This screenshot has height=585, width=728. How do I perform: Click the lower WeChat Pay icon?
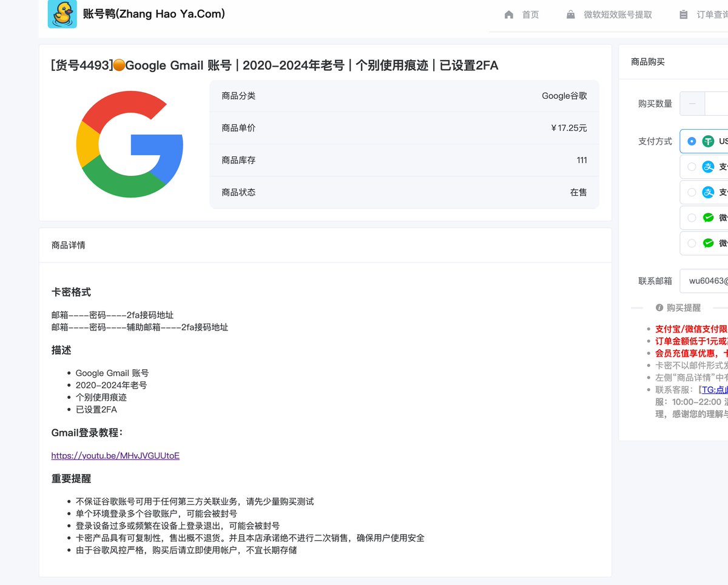pos(708,243)
